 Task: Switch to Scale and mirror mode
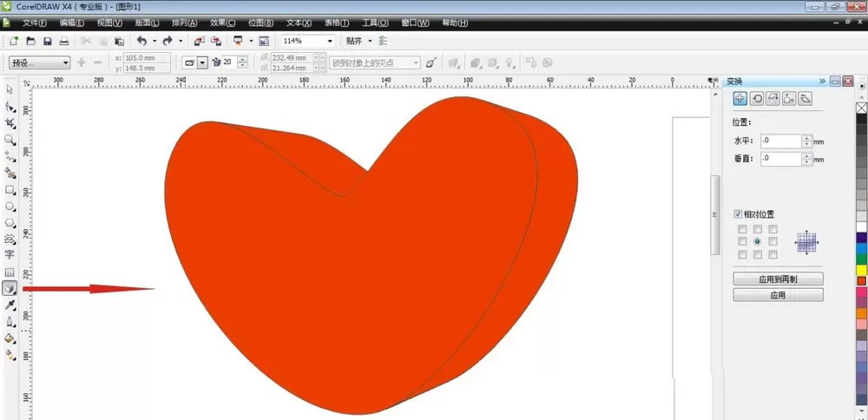[773, 99]
